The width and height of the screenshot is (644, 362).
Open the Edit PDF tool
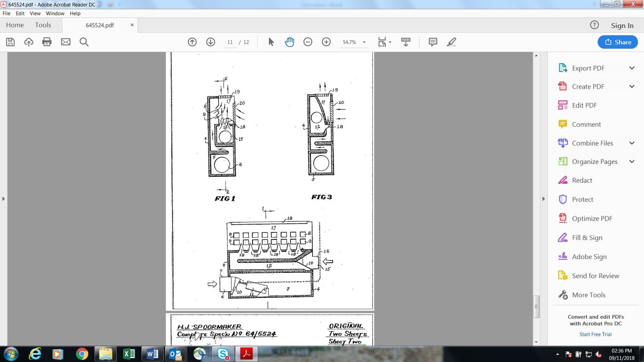pos(584,105)
